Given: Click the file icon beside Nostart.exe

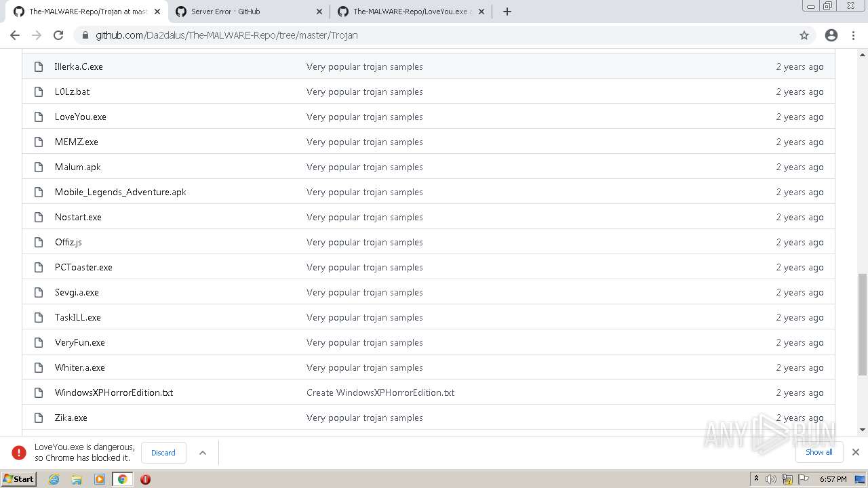Looking at the screenshot, I should (39, 217).
